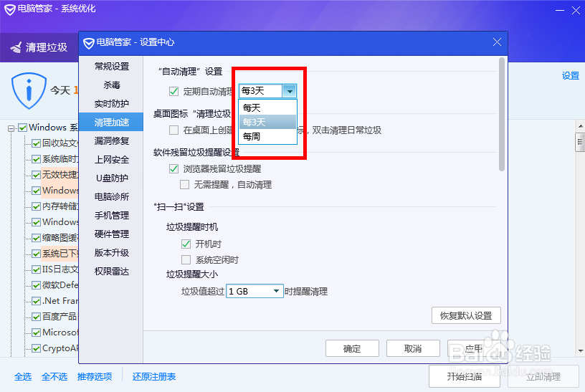Click the 取消 button
This screenshot has height=392, width=585.
[413, 348]
